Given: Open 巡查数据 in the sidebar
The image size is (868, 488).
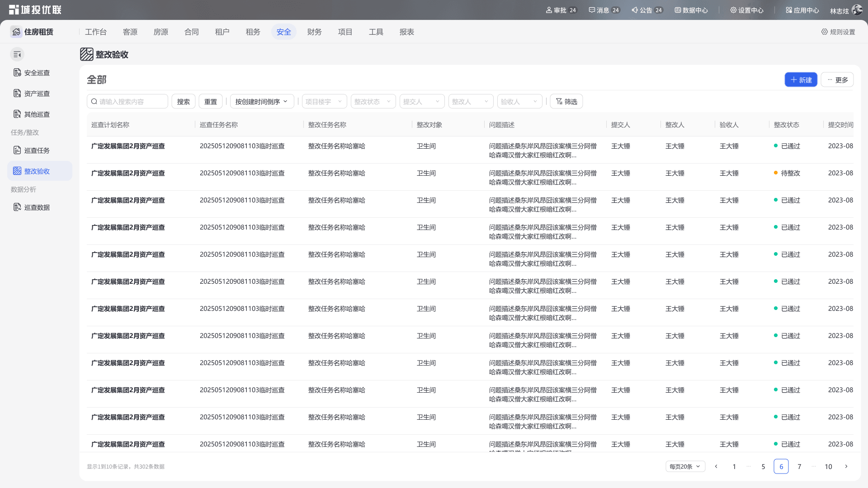Looking at the screenshot, I should coord(40,207).
